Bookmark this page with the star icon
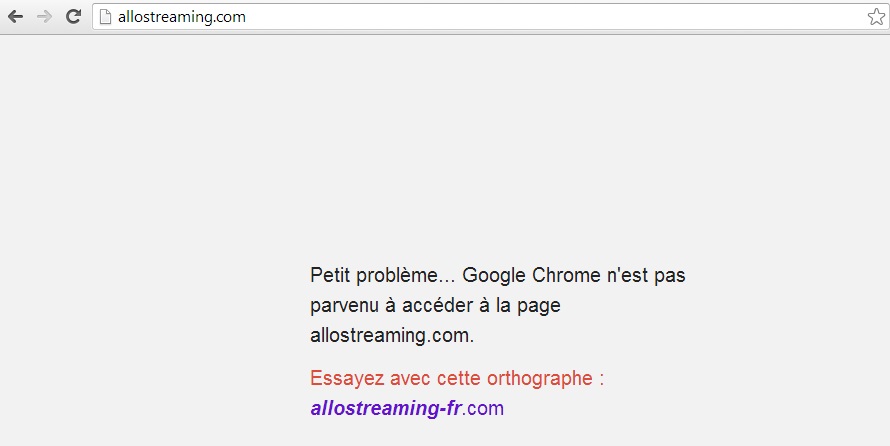This screenshot has height=446, width=890. [876, 17]
